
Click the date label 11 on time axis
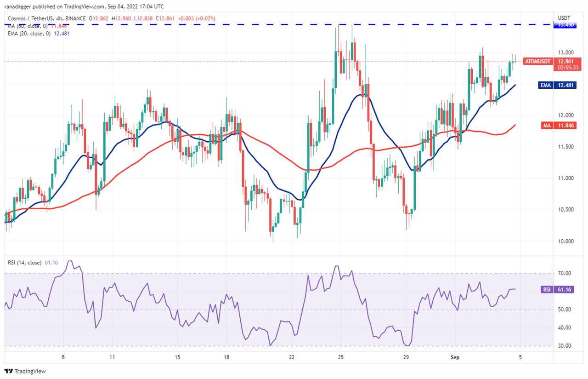tap(112, 357)
